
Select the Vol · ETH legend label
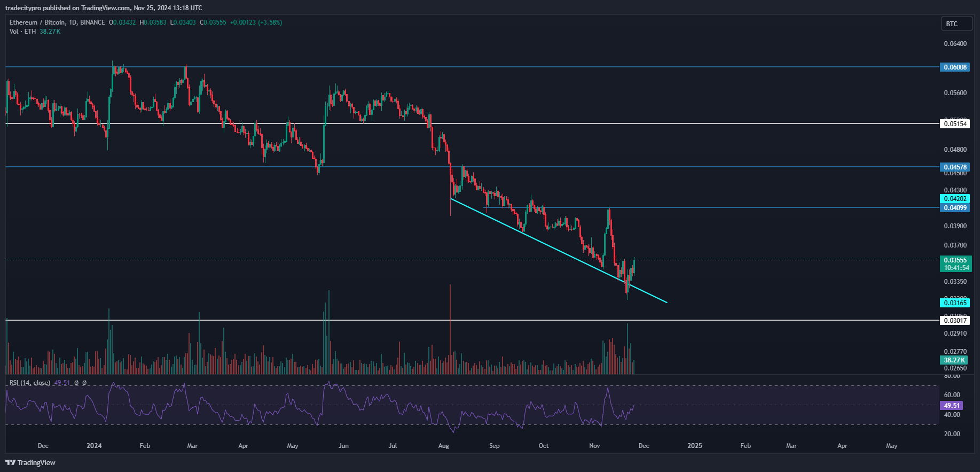point(22,32)
